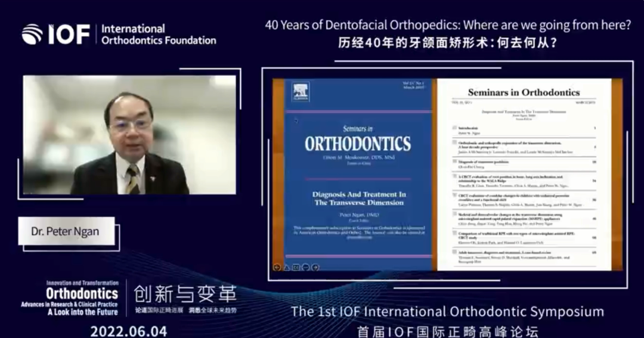This screenshot has width=644, height=338.
Task: Click '首届IOF国际正畸高峰论坛' footer text
Action: pos(447,331)
